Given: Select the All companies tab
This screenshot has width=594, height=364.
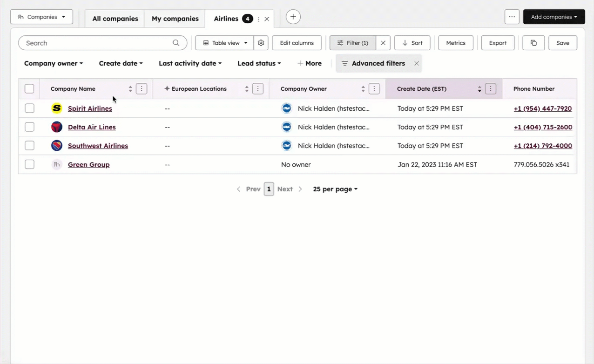Looking at the screenshot, I should click(x=115, y=19).
